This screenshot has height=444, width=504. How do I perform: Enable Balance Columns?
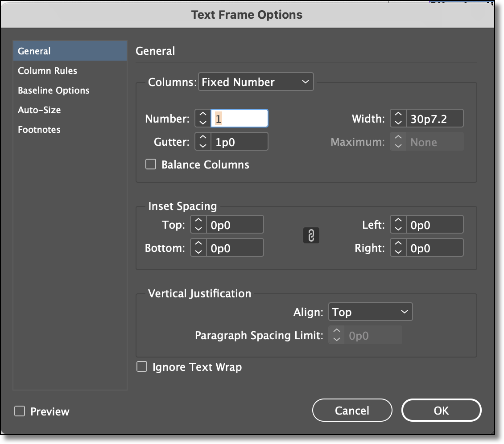150,164
